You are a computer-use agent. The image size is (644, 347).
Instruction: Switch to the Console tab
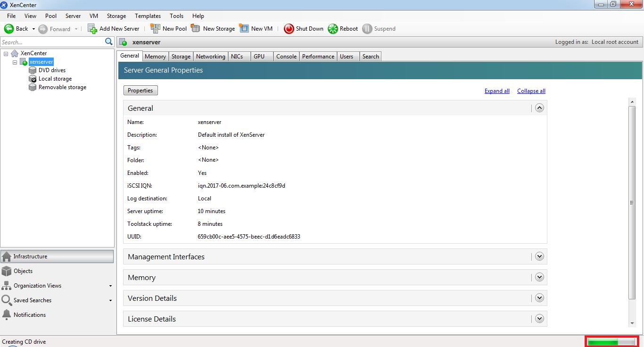287,57
